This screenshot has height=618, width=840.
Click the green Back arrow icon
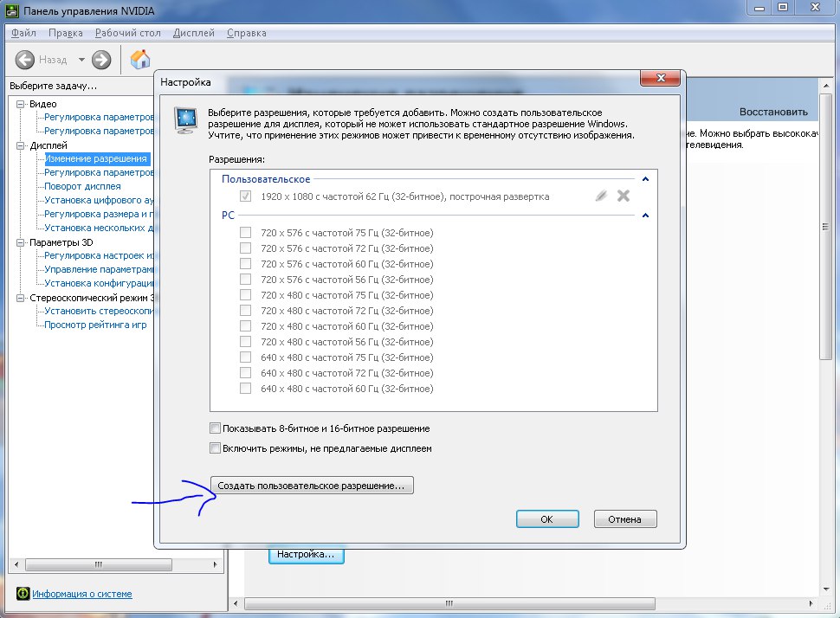pos(24,60)
